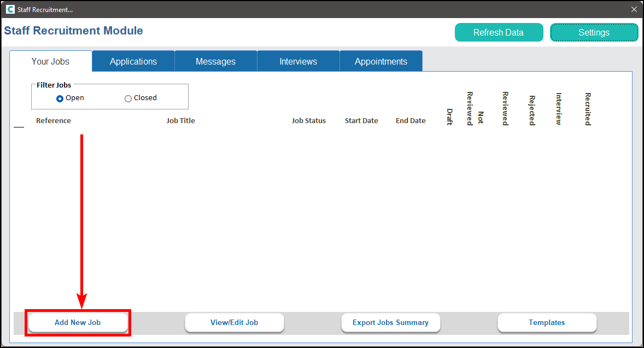This screenshot has width=644, height=348.
Task: Switch to the Applications tab
Action: [x=133, y=61]
